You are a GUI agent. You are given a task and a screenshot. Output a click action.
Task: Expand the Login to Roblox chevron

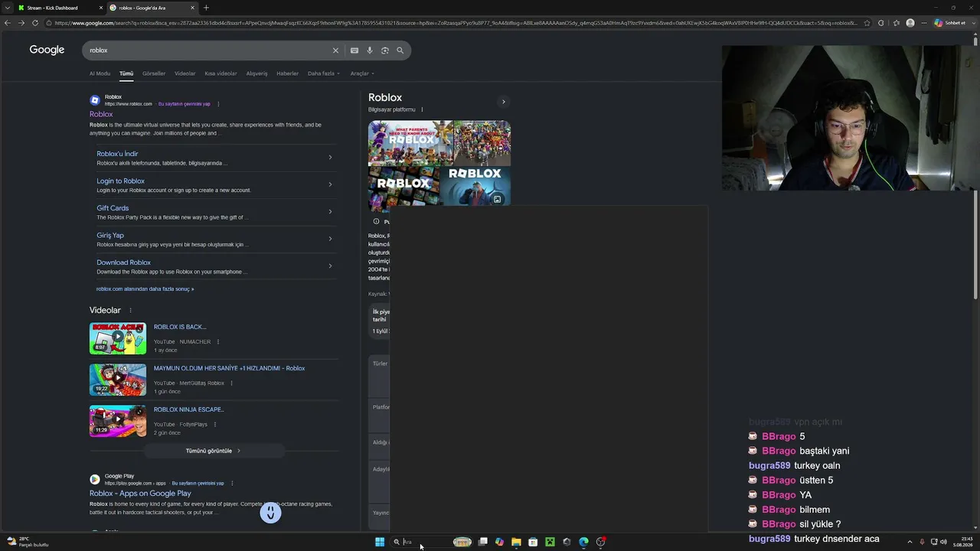(330, 184)
